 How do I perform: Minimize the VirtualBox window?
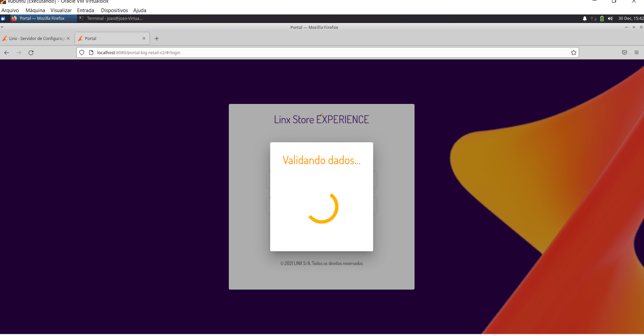(595, 1)
